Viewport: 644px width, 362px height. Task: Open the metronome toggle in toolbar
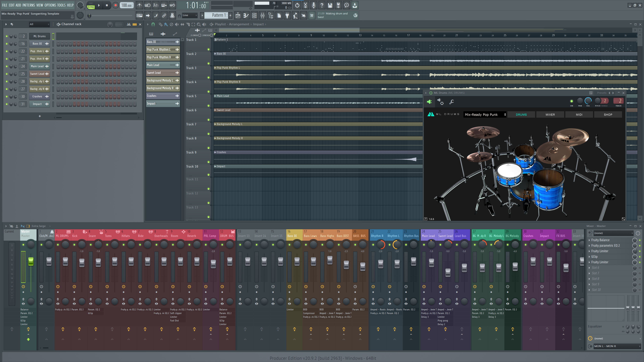point(140,5)
